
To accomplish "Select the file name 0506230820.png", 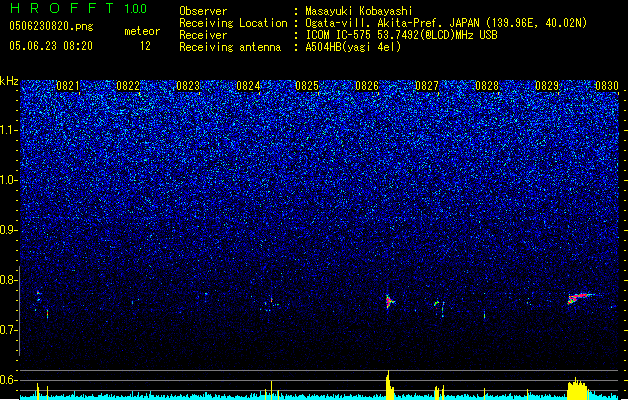I will 51,26.
